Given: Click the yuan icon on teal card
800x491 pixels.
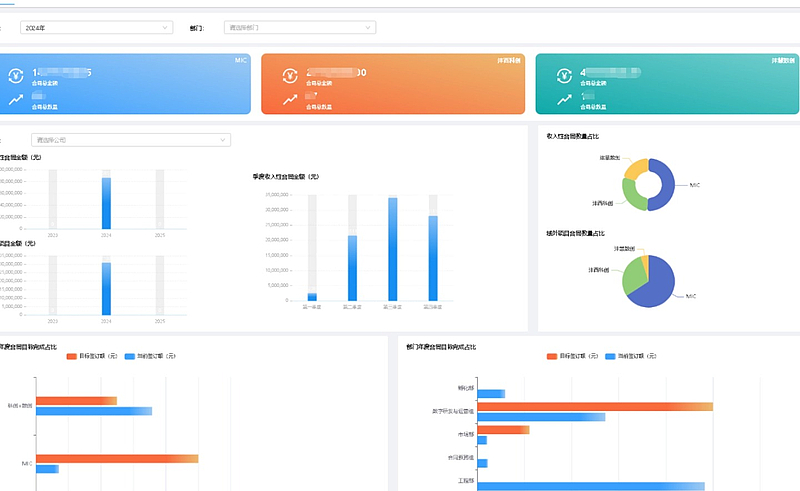Looking at the screenshot, I should click(563, 75).
